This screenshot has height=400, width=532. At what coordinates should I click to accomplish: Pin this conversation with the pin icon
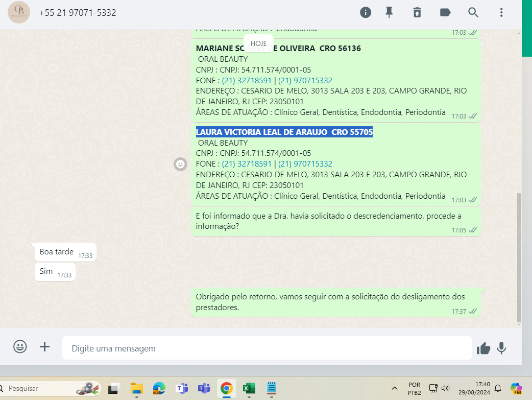click(389, 13)
